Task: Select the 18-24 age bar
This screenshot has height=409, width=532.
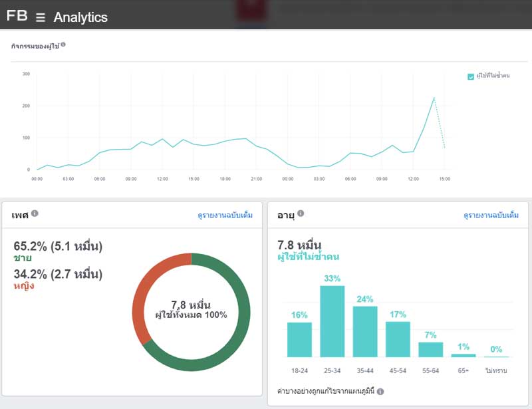Action: (x=299, y=340)
